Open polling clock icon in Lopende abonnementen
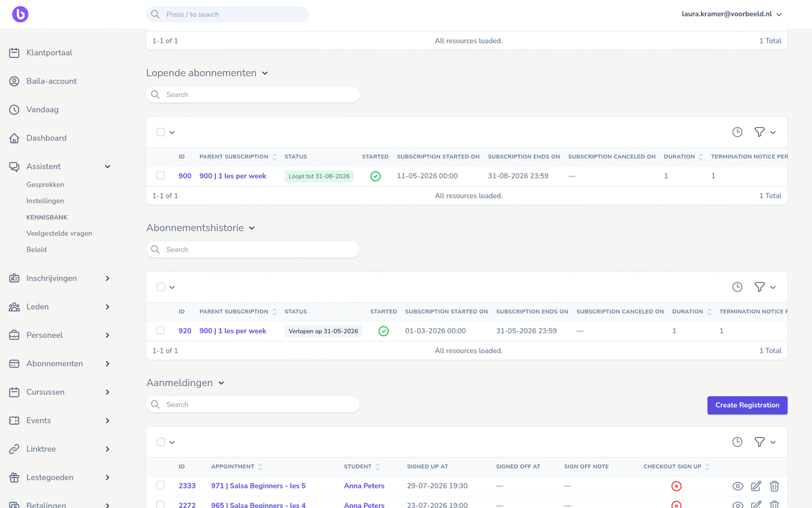This screenshot has height=508, width=812. pos(738,132)
